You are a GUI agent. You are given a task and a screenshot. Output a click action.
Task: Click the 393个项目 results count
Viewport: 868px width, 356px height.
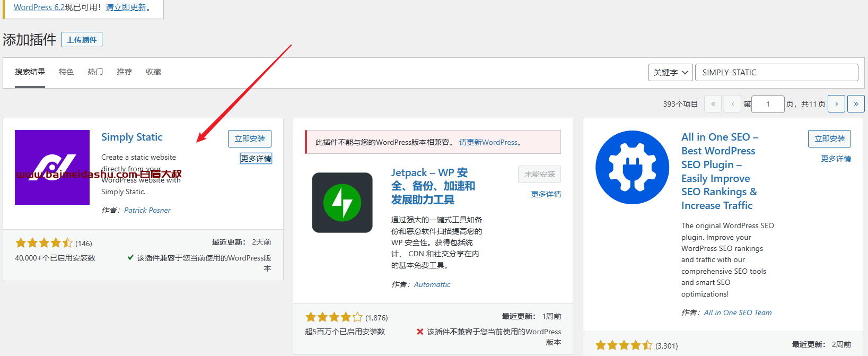680,104
